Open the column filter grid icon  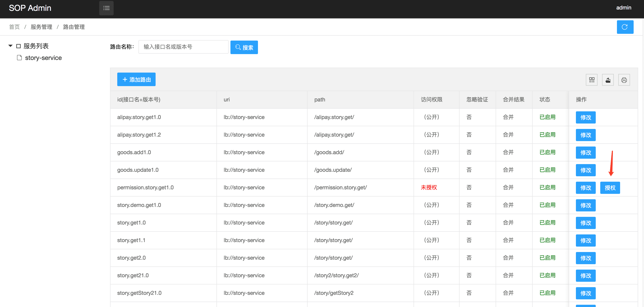click(591, 80)
